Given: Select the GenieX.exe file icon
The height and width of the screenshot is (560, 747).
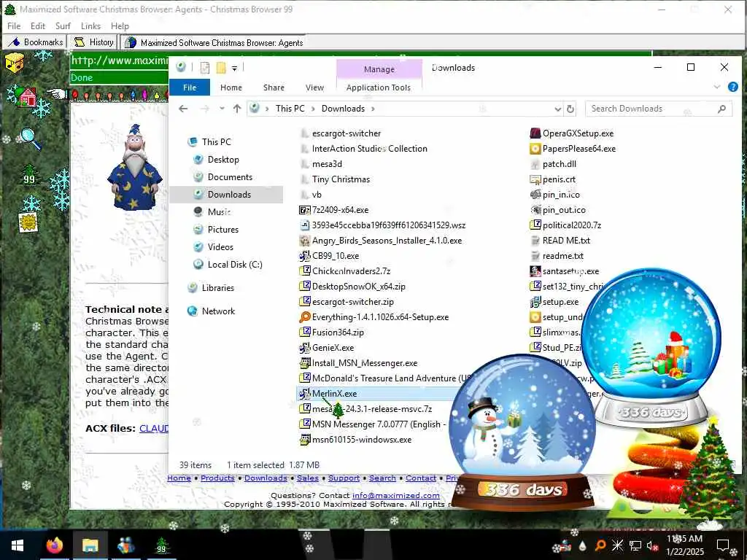Looking at the screenshot, I should [x=305, y=348].
